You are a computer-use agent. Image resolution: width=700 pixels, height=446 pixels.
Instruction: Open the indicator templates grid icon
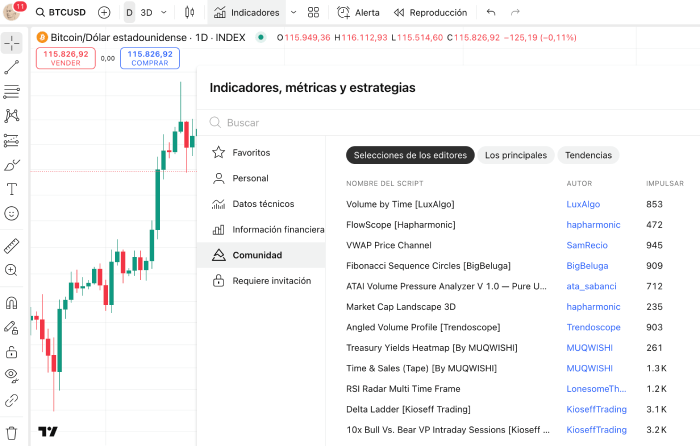coord(313,13)
